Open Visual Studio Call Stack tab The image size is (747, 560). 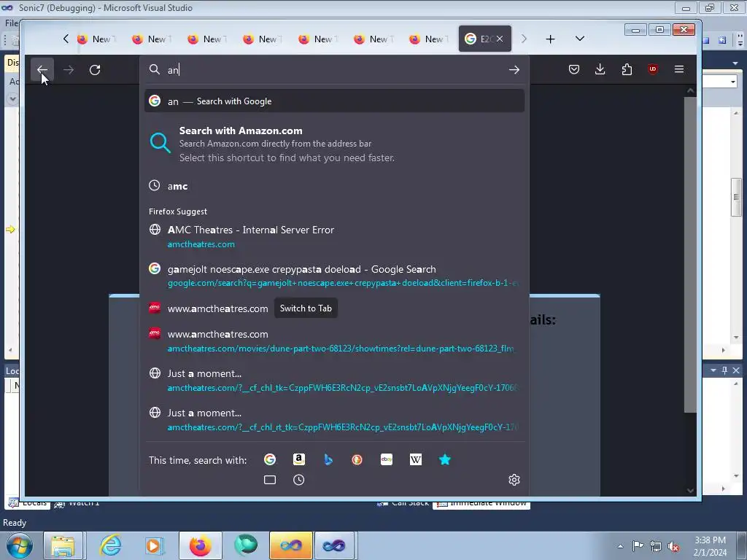(403, 503)
